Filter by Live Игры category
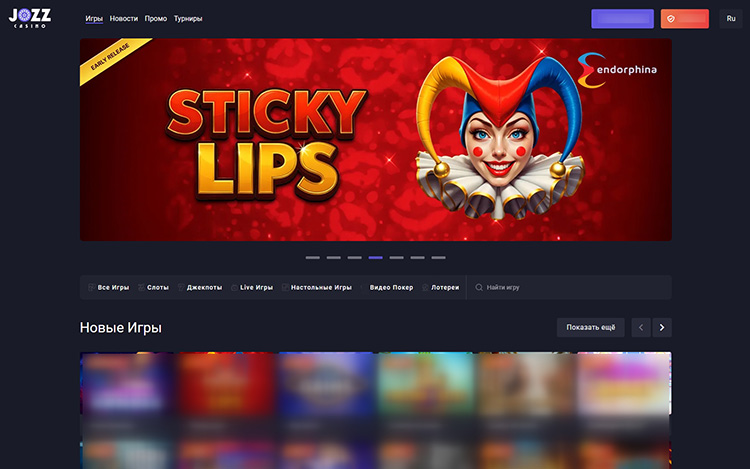This screenshot has height=469, width=750. coord(256,288)
